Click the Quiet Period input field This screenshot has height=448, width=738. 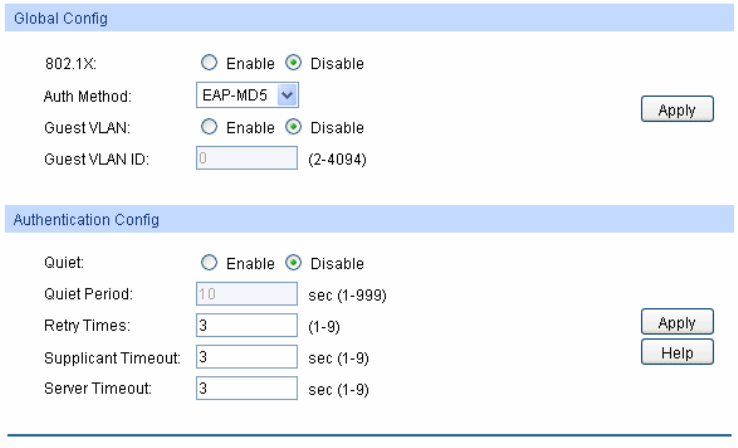[247, 294]
